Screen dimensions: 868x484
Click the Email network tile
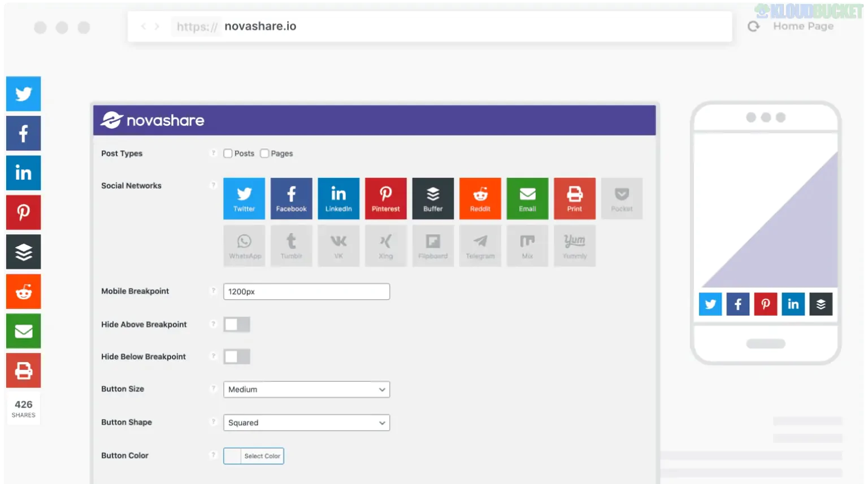pos(527,198)
